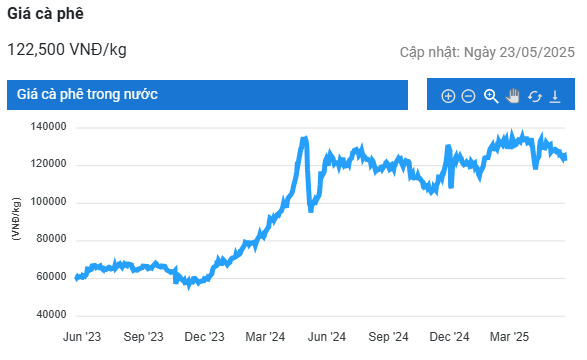Reset chart zoom with refresh icon
This screenshot has width=587, height=360.
click(535, 97)
